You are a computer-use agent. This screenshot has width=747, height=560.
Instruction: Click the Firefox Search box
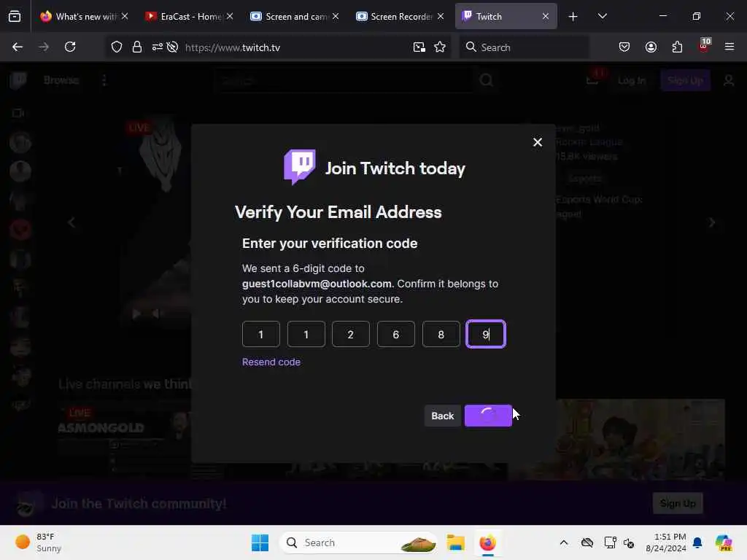[x=524, y=47]
